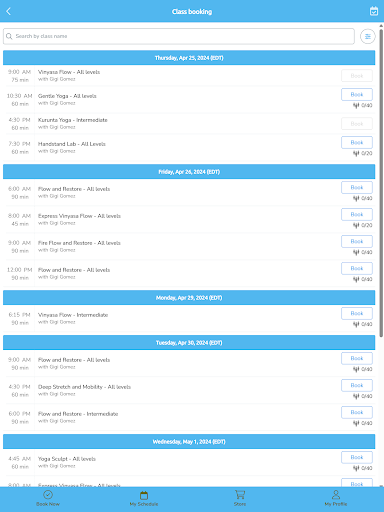
Task: Go back using the top-left arrow
Action: [9, 11]
